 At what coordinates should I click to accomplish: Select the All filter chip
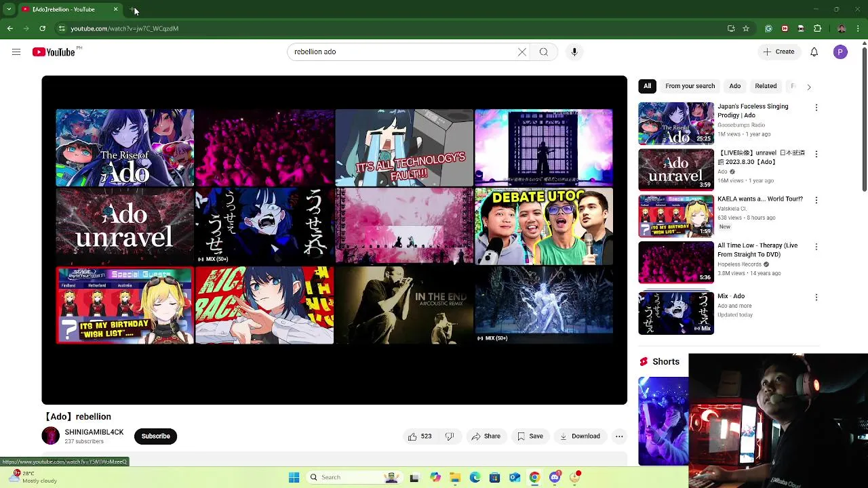pos(647,86)
